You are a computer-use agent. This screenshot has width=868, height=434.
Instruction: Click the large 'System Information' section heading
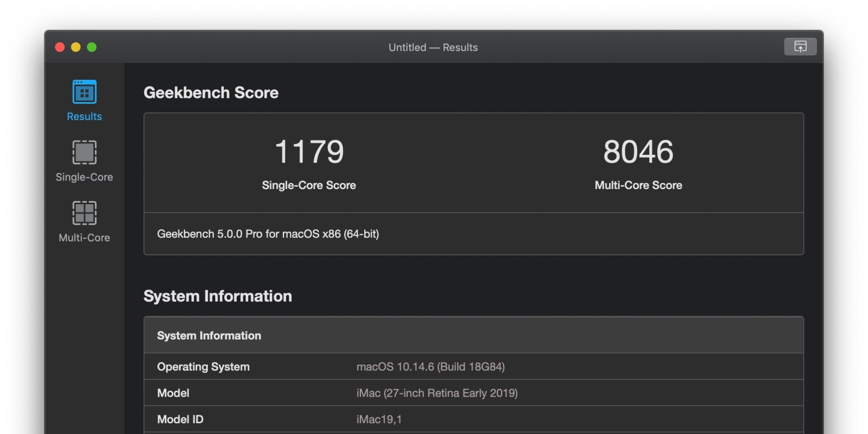[x=217, y=296]
